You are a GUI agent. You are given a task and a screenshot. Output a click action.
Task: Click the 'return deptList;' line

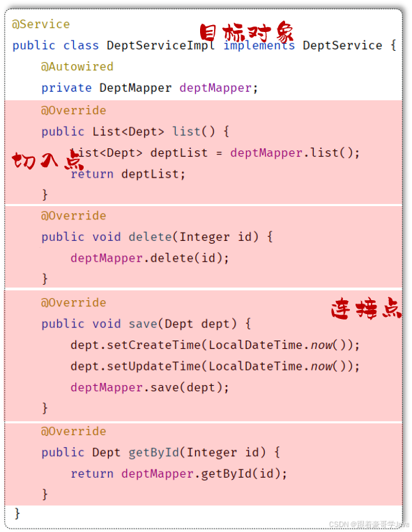coord(128,174)
